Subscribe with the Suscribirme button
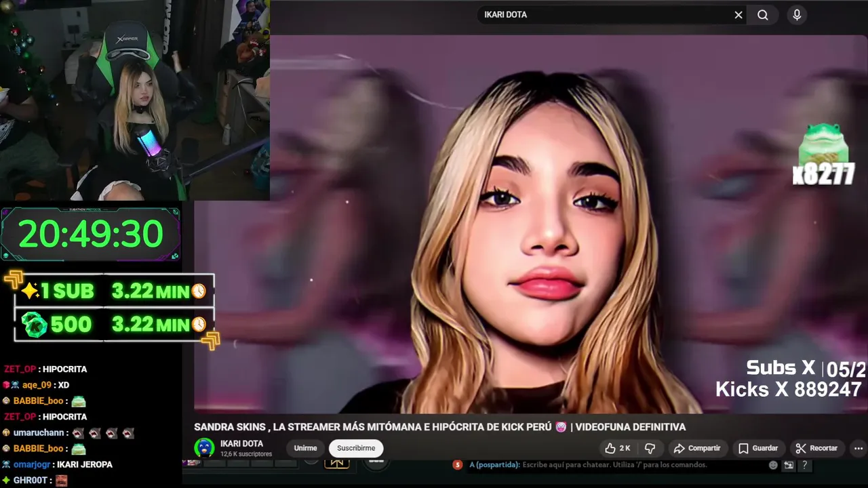This screenshot has height=488, width=868. [356, 448]
